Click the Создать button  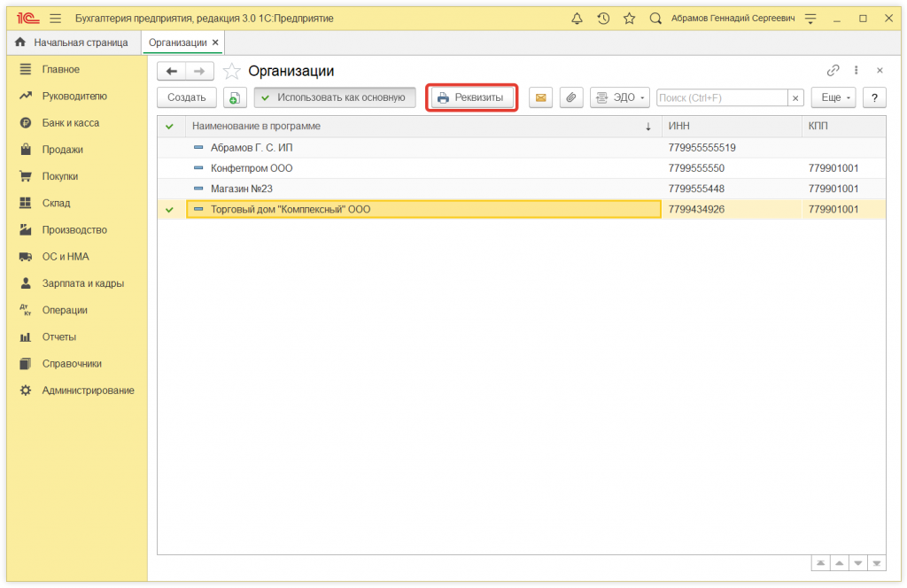coord(187,97)
